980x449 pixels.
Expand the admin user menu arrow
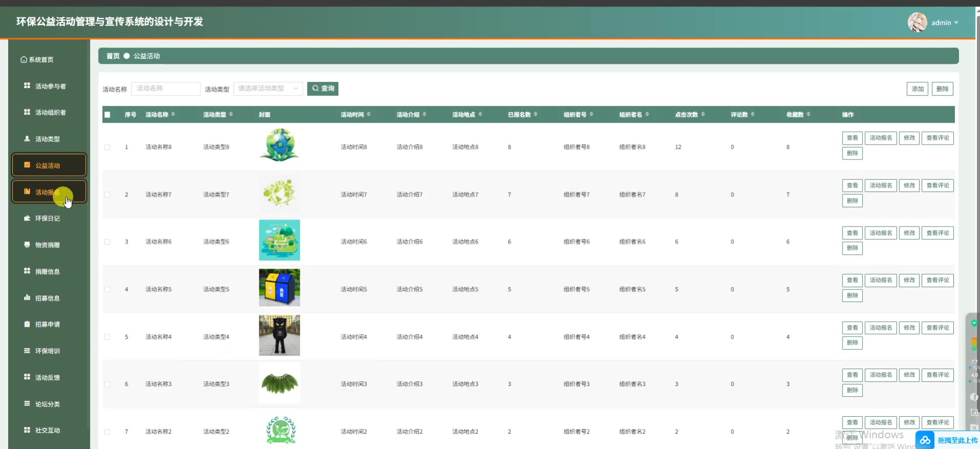(956, 23)
